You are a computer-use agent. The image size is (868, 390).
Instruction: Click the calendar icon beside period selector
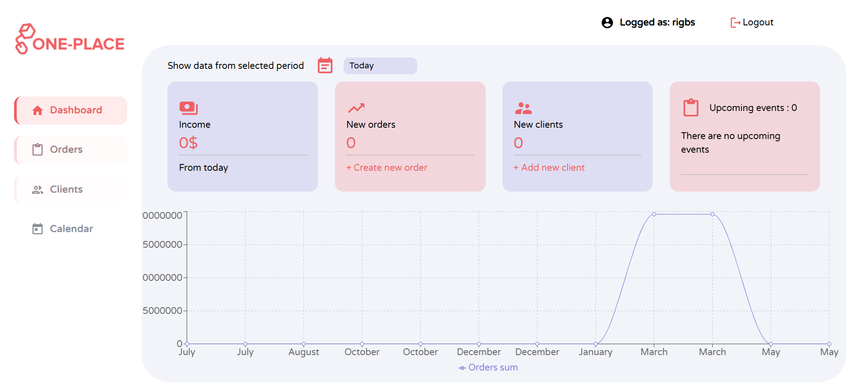(325, 66)
